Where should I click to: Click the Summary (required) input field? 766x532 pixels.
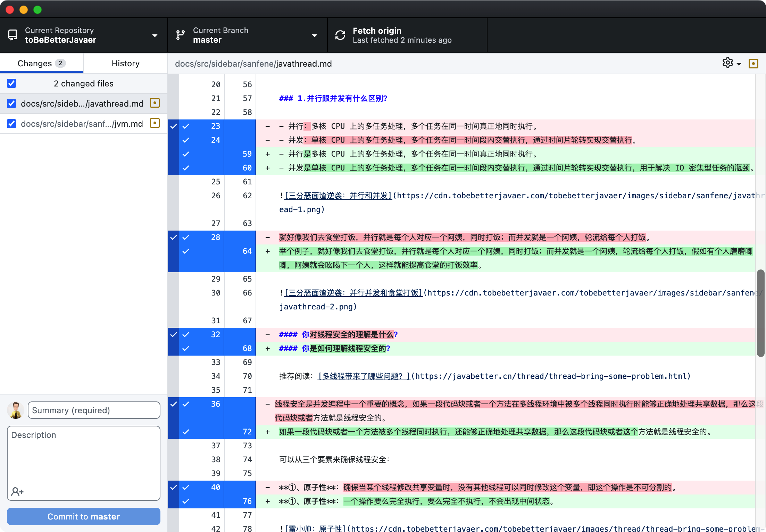coord(94,410)
